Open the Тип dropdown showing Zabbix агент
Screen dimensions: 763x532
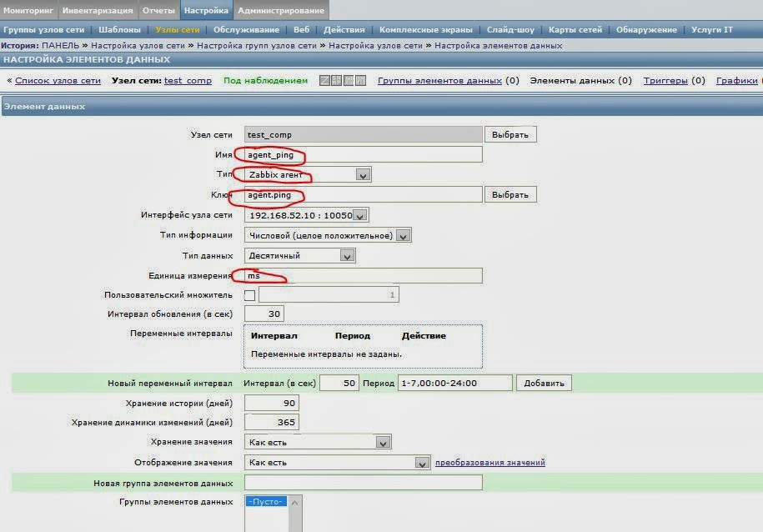(362, 174)
